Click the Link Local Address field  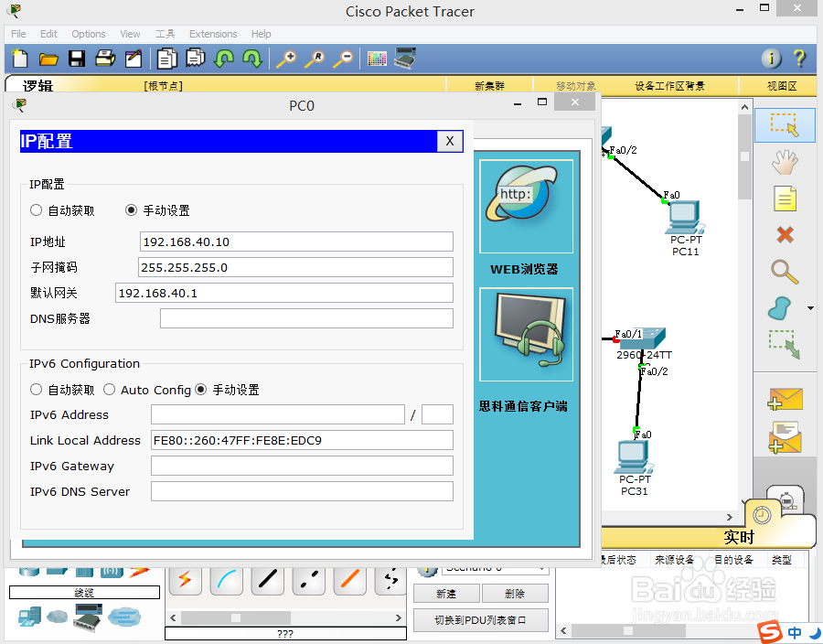tap(302, 440)
